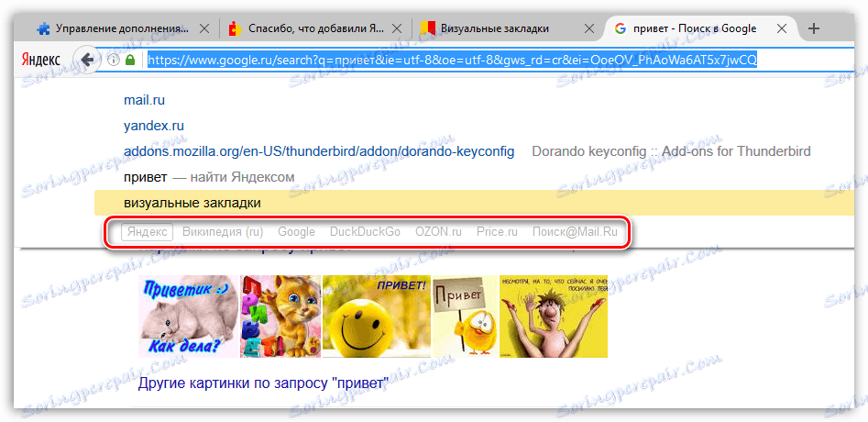Click bookmark favicon on Визуальные закладки tab
The height and width of the screenshot is (422, 868).
(x=427, y=28)
